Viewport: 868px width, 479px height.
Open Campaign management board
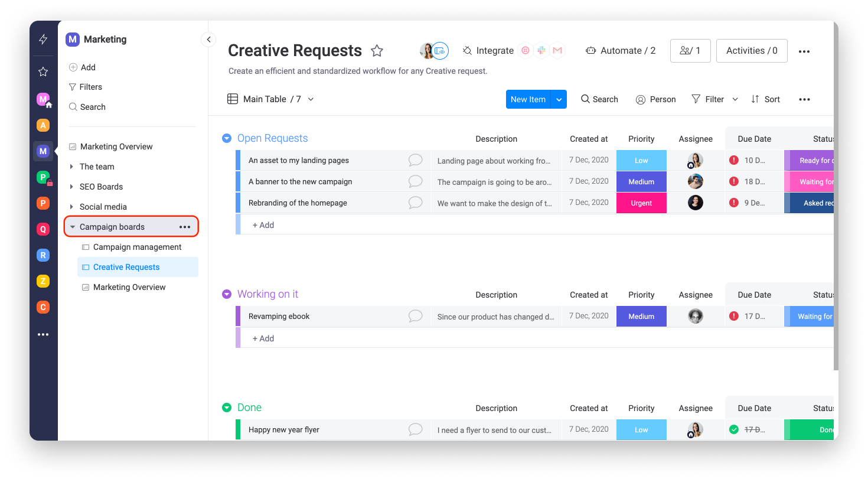pyautogui.click(x=138, y=247)
